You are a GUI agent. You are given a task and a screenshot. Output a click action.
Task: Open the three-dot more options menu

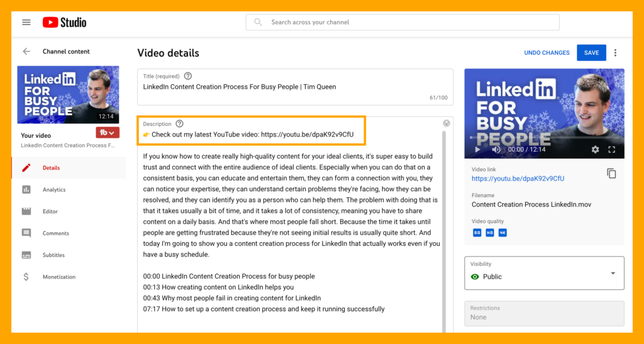point(615,53)
